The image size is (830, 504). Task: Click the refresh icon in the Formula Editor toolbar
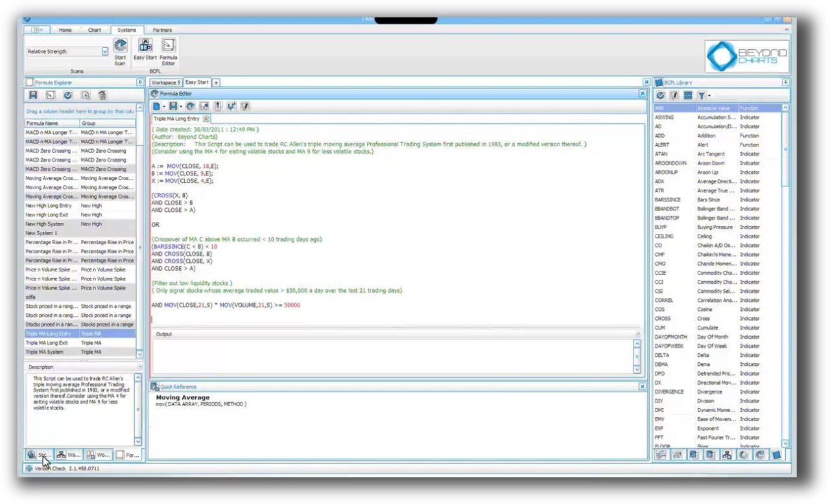pyautogui.click(x=190, y=106)
